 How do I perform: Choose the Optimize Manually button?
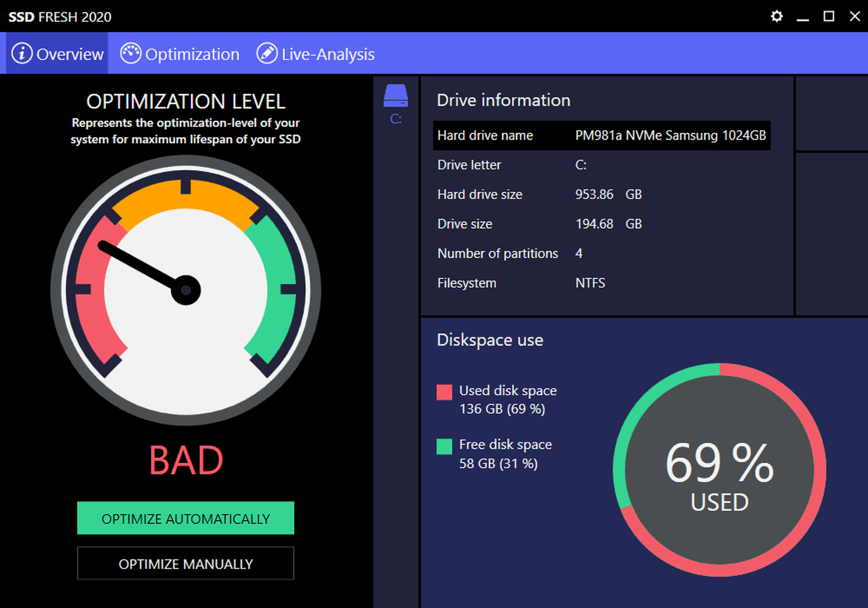pyautogui.click(x=185, y=563)
